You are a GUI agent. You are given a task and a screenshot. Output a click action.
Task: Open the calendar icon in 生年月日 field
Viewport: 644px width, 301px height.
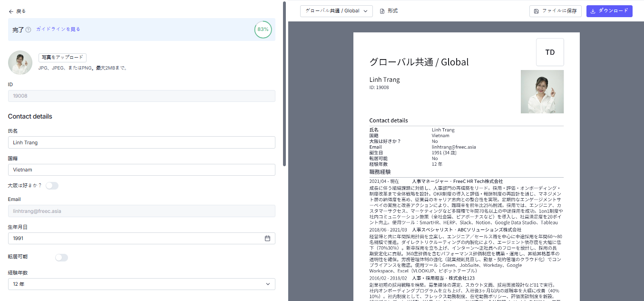click(x=267, y=238)
